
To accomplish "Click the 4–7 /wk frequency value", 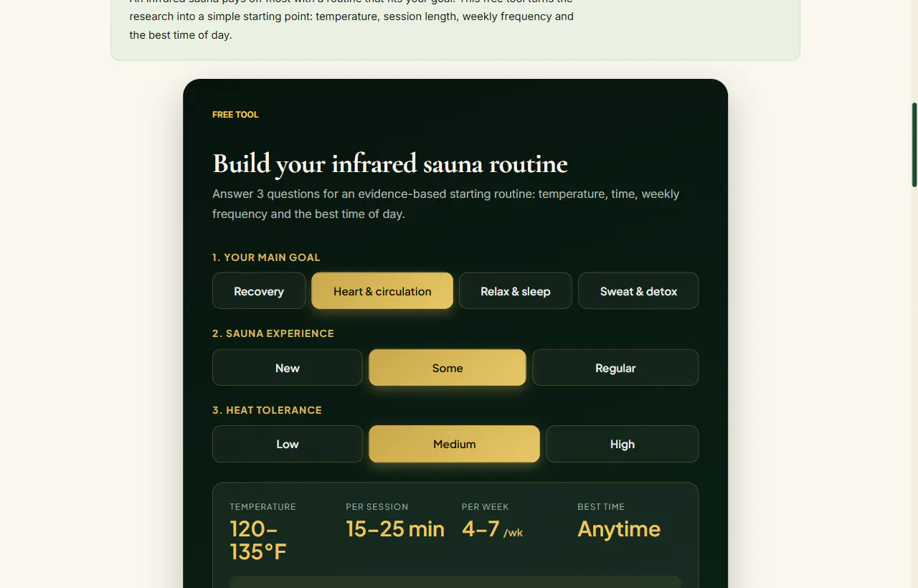I will (x=493, y=529).
